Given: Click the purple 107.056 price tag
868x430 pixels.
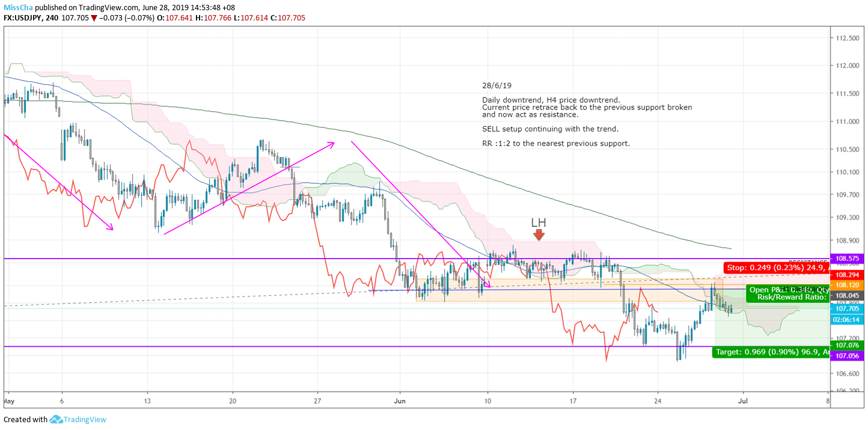Looking at the screenshot, I should [x=848, y=355].
